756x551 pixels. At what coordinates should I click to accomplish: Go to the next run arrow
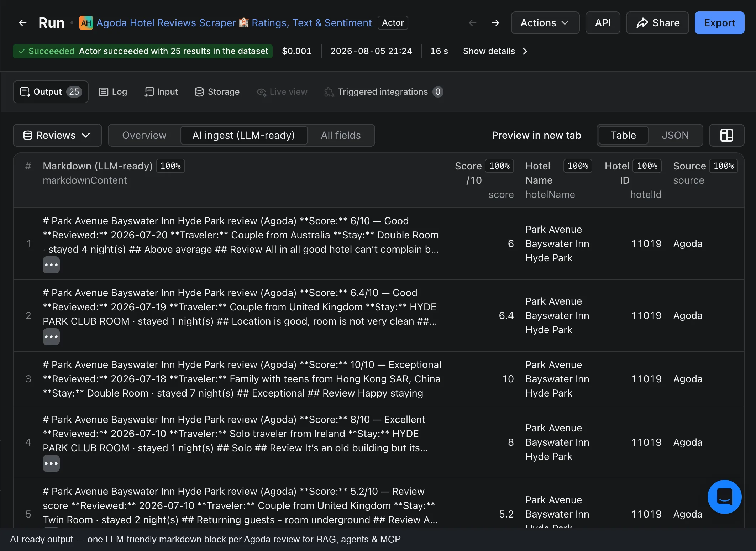pos(495,23)
